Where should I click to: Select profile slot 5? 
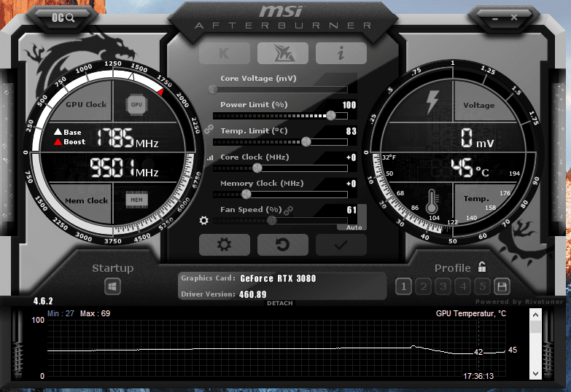click(x=483, y=286)
